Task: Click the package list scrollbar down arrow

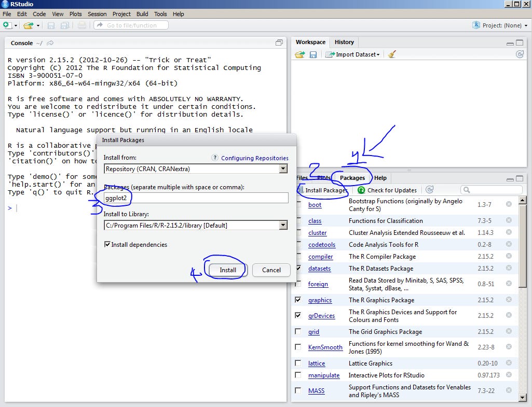Action: point(523,398)
